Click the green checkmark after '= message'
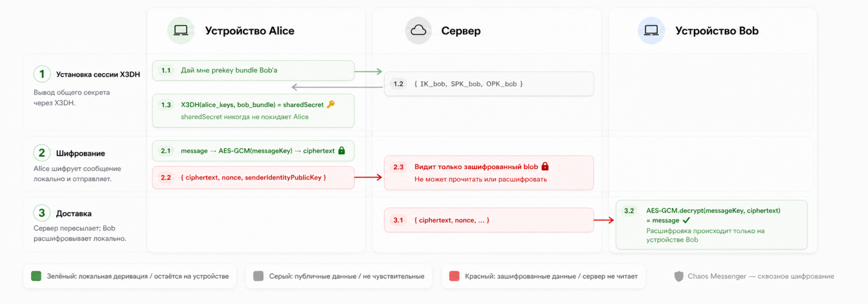 point(687,220)
